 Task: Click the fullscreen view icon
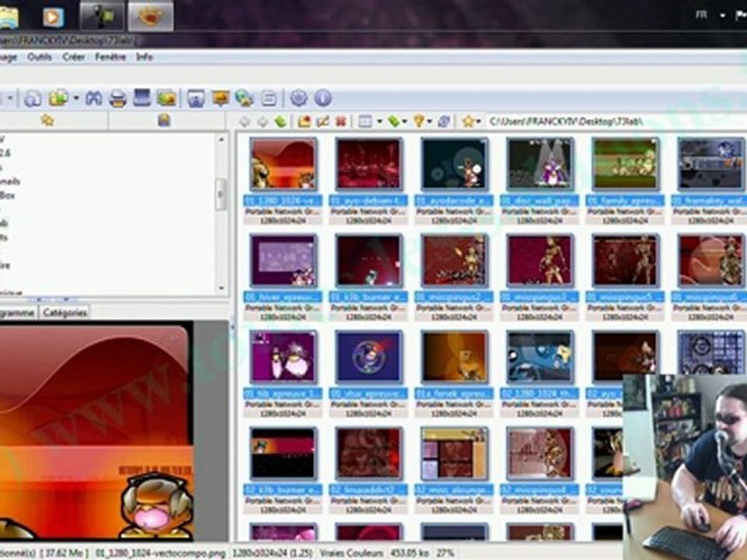(196, 99)
